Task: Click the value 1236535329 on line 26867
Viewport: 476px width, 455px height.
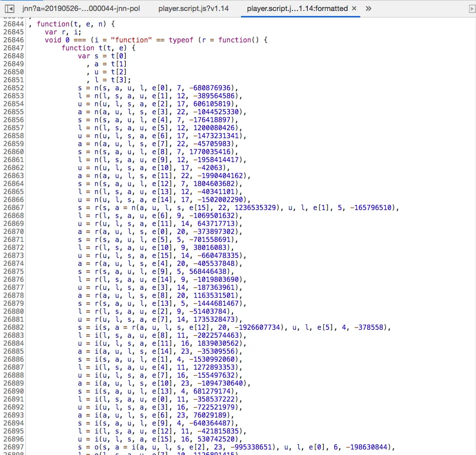Action: pyautogui.click(x=255, y=208)
